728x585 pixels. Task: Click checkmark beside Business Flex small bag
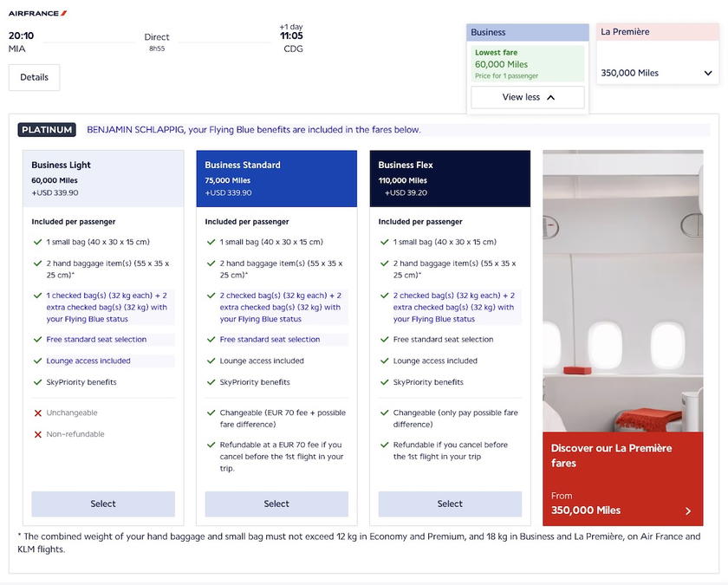[385, 242]
